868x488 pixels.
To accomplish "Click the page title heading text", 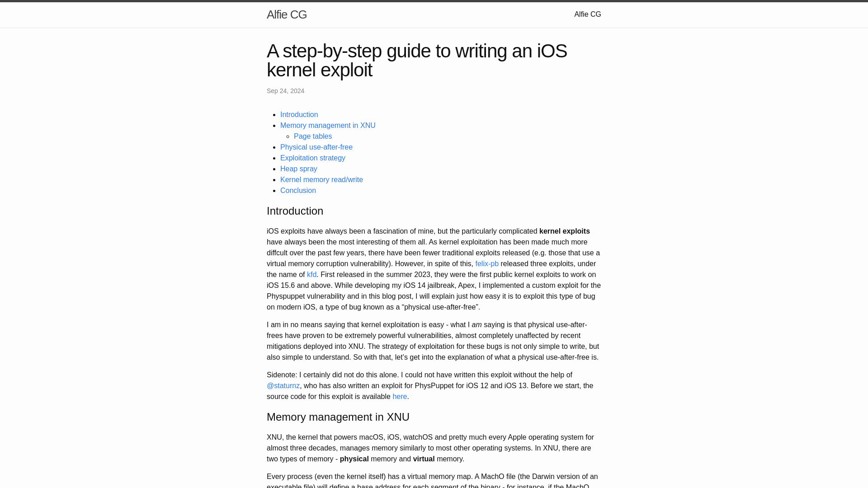I will click(x=417, y=60).
